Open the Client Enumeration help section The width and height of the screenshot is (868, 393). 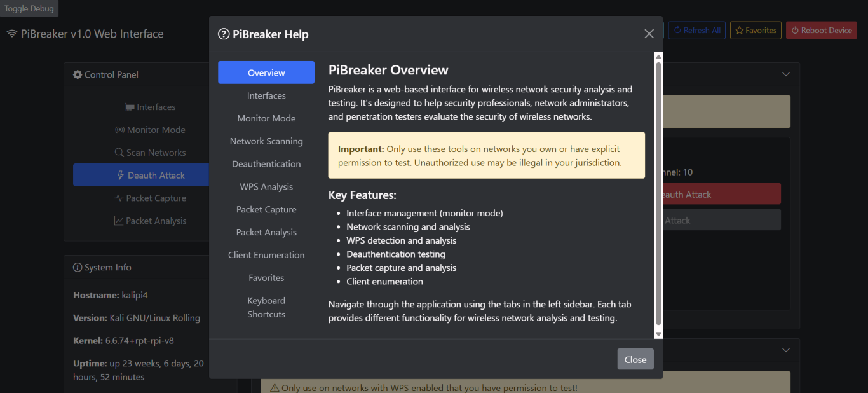tap(266, 256)
